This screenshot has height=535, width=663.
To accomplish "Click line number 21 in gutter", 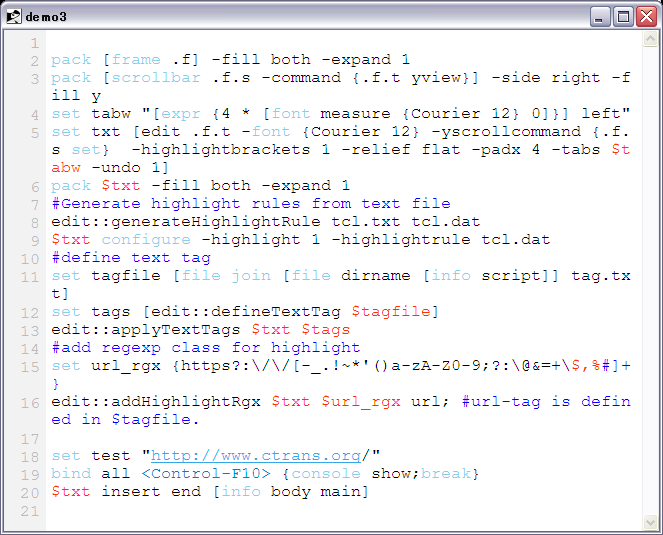I will pos(30,510).
